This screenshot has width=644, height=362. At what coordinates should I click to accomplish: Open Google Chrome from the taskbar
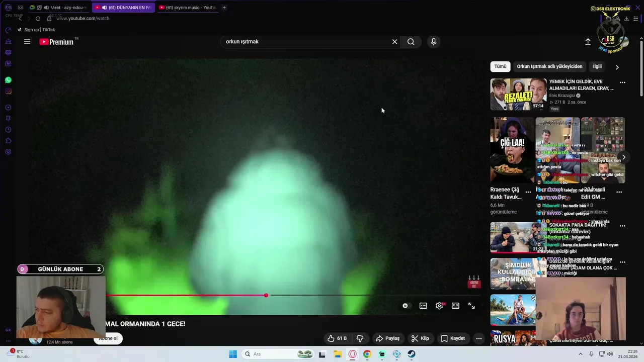tap(367, 354)
